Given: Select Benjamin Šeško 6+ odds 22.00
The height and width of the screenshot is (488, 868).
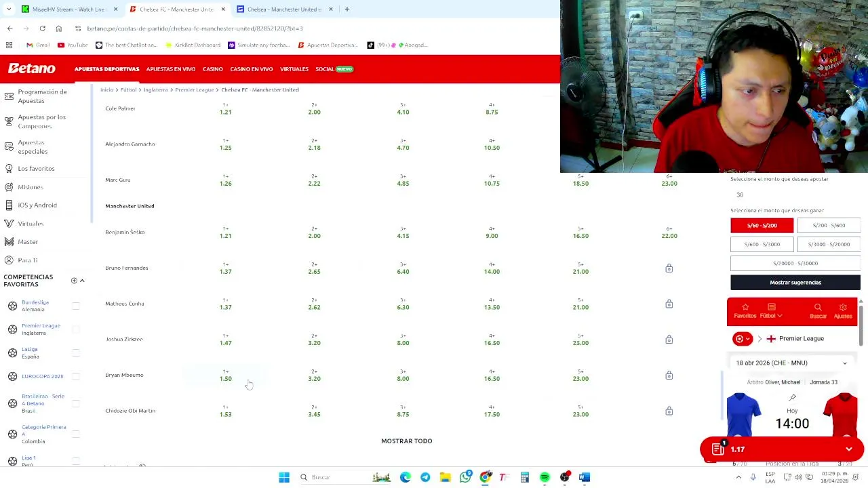Looking at the screenshot, I should pyautogui.click(x=669, y=232).
